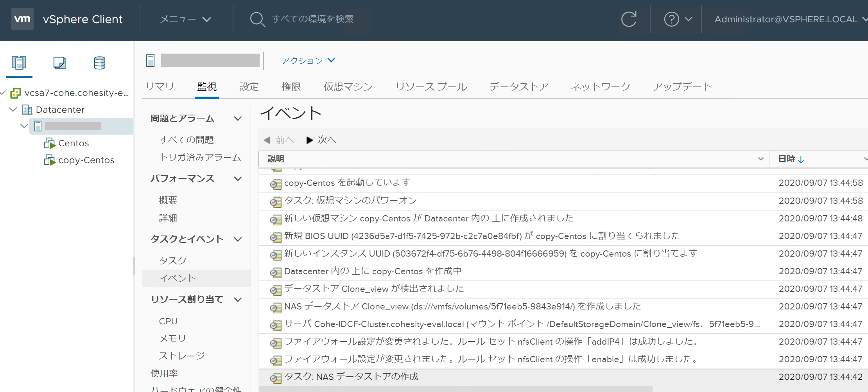868x392 pixels.
Task: Switch to the 仮想マシン tab
Action: click(348, 86)
